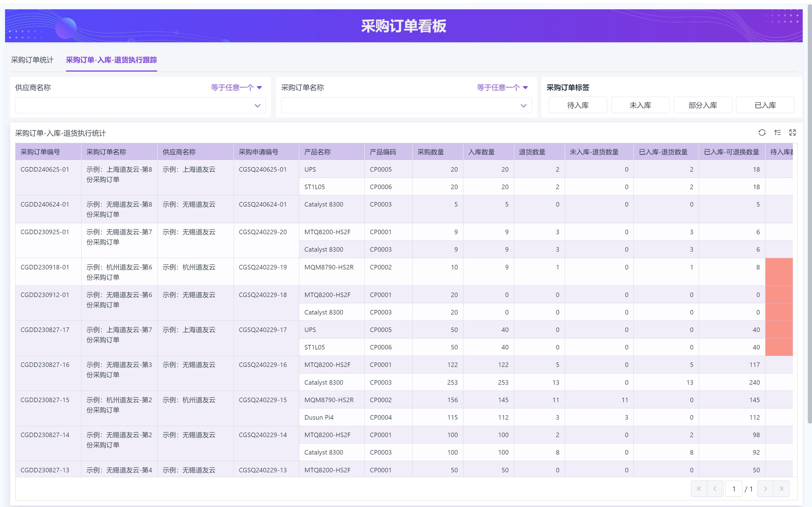Go to first page using pagination icon
Screen dimensions: 812x507
(x=699, y=489)
